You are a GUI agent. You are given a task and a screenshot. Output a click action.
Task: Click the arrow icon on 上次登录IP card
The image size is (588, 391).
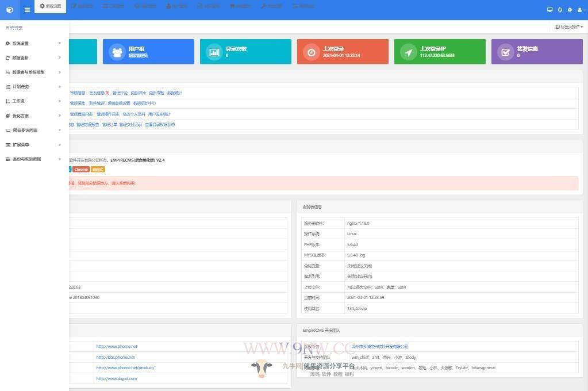(x=408, y=52)
